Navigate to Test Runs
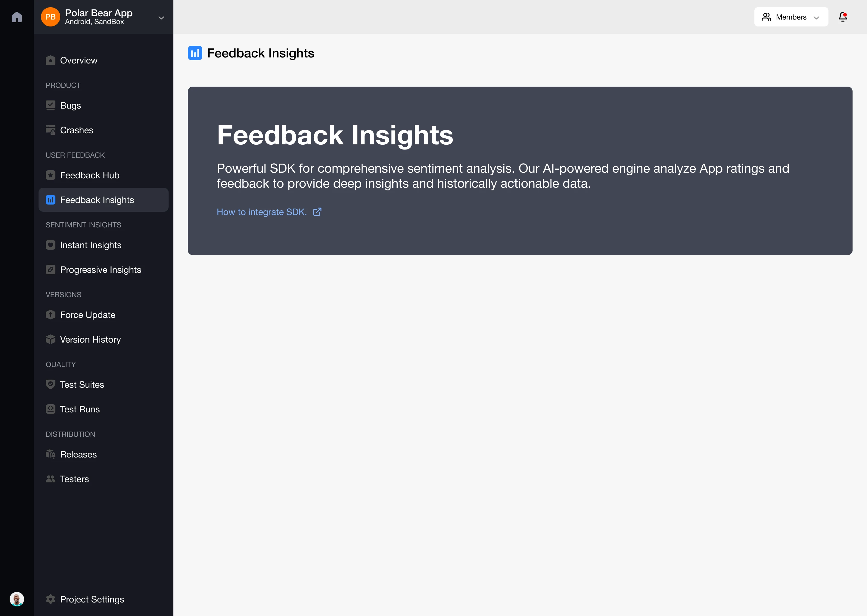Viewport: 867px width, 616px height. [80, 409]
